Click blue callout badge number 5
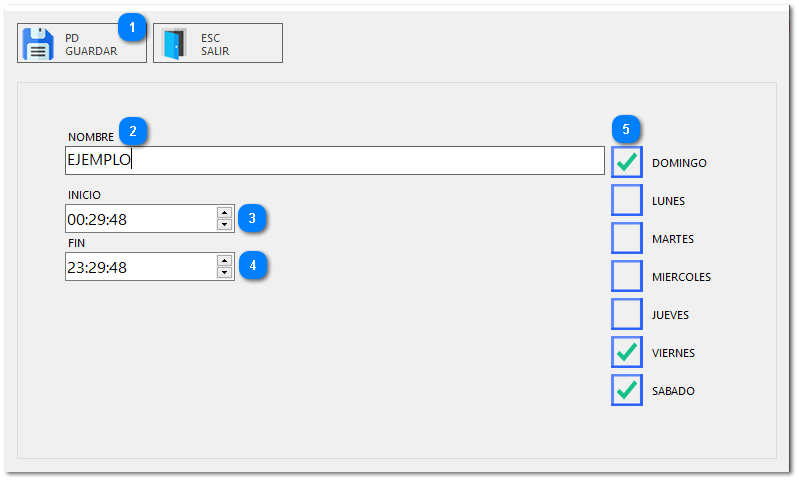 click(626, 130)
